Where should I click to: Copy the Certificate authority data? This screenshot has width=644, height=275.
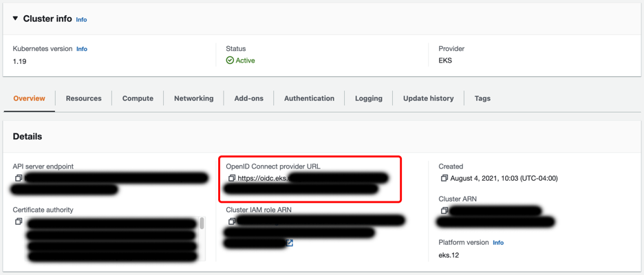click(x=19, y=221)
